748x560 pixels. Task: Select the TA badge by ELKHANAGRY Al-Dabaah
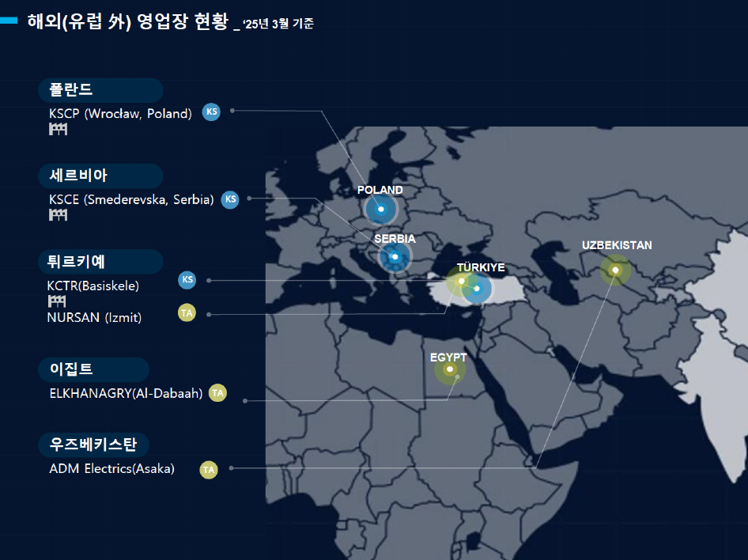point(217,393)
